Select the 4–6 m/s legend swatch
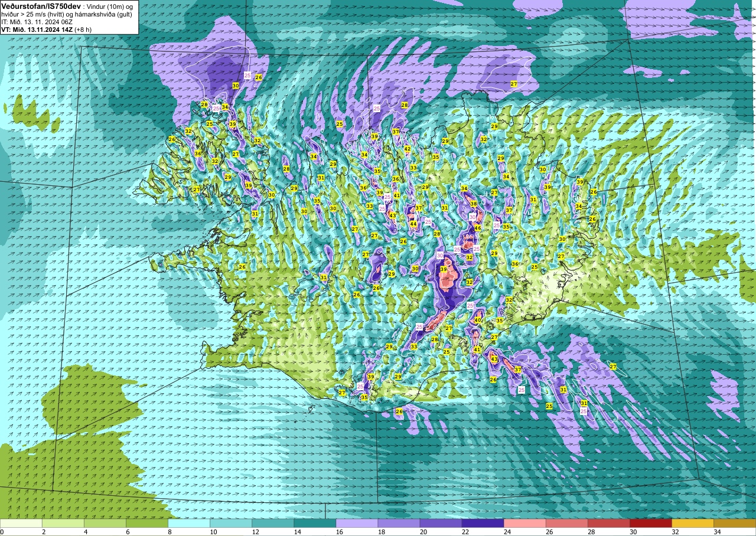The image size is (756, 536). [105, 523]
